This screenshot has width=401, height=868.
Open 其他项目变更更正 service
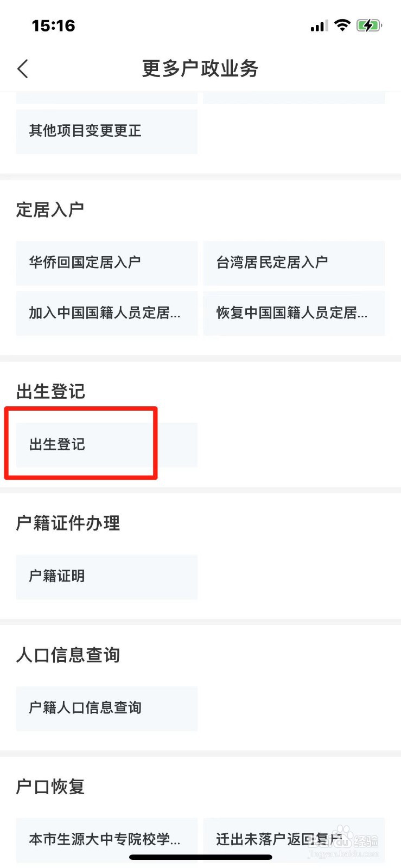tap(107, 131)
